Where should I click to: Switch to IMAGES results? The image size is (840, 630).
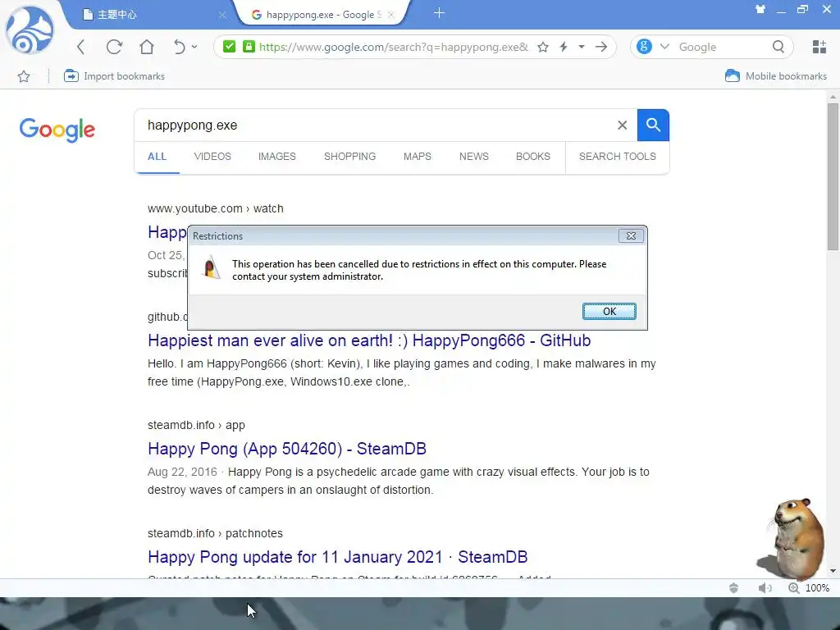click(x=277, y=157)
